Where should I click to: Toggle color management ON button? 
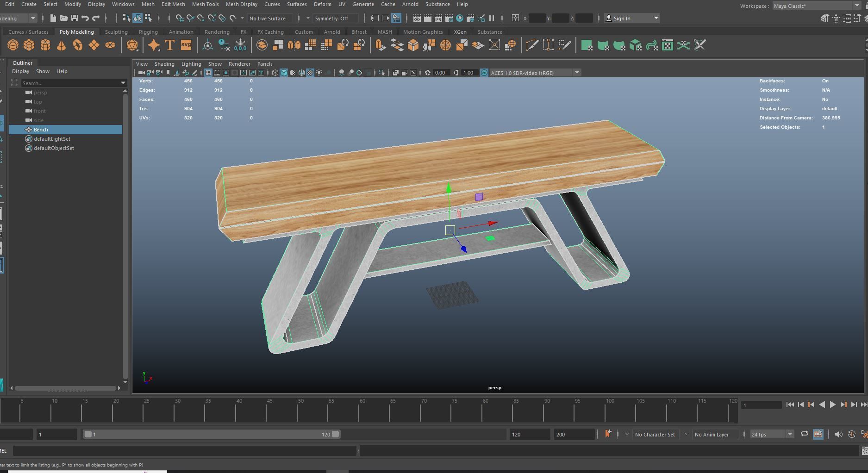click(484, 73)
